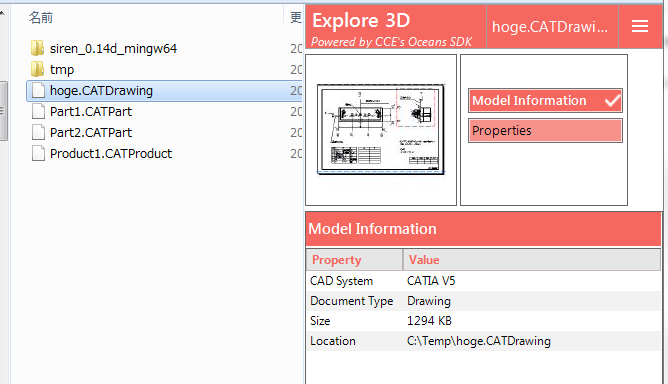Click the Location property cell
The width and height of the screenshot is (668, 384).
[x=354, y=341]
